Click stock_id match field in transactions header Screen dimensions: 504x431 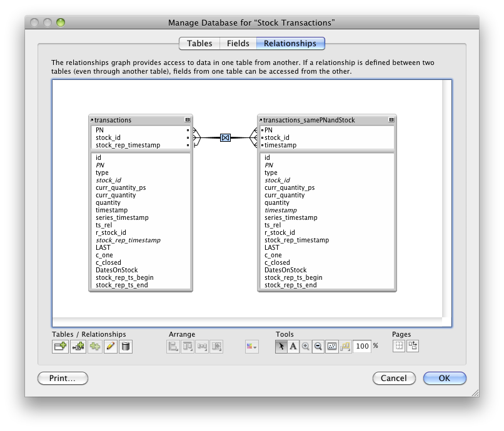(x=108, y=138)
